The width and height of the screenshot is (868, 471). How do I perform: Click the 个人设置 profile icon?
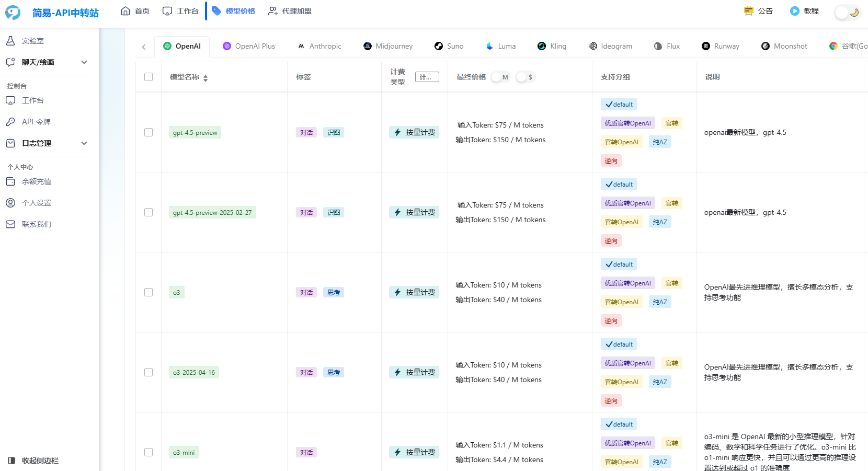(10, 203)
